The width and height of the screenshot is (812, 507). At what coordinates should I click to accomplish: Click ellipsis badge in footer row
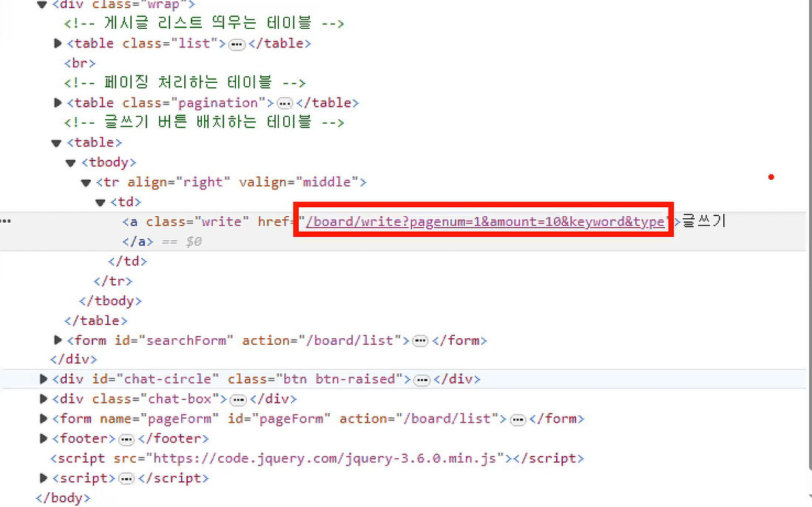tap(126, 440)
